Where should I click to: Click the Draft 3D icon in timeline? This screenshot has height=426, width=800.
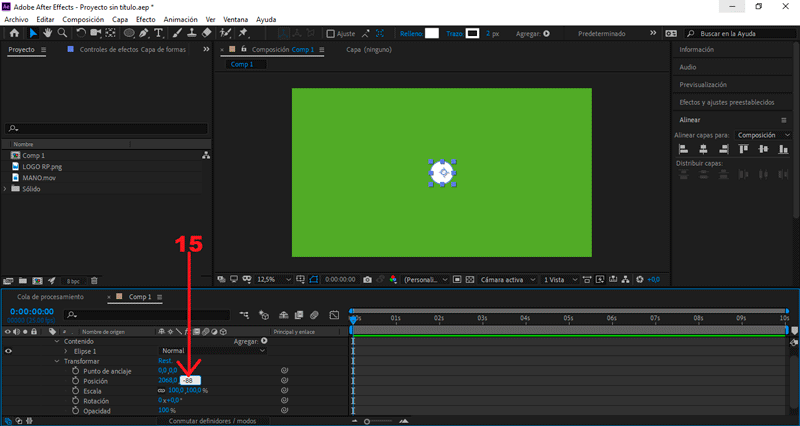pos(264,315)
